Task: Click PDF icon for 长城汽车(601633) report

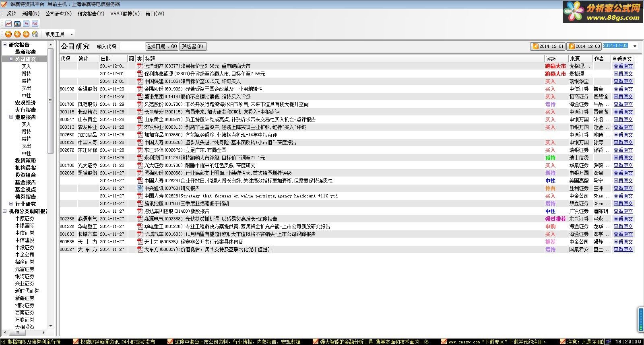Action: 140,234
